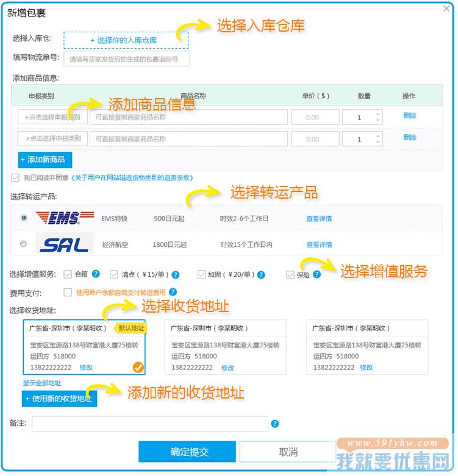Screen dimensions: 458x476
Task: Close the 新增包裹 dialog
Action: (446, 9)
